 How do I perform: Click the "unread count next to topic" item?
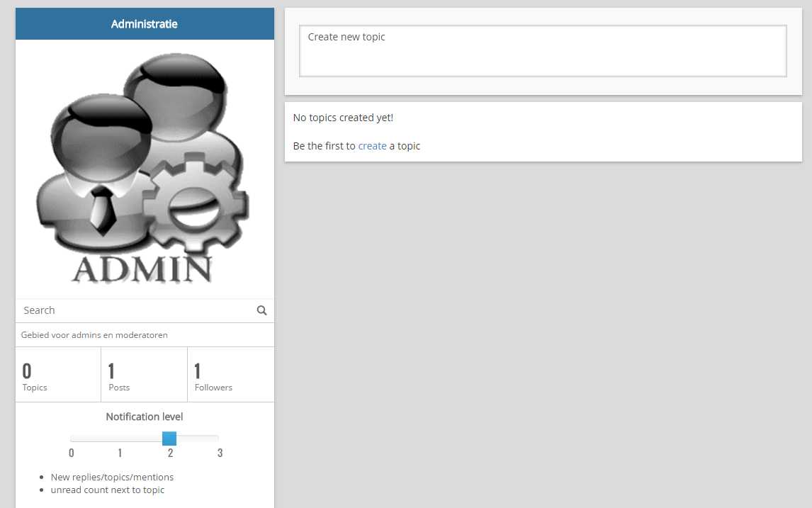pos(107,490)
